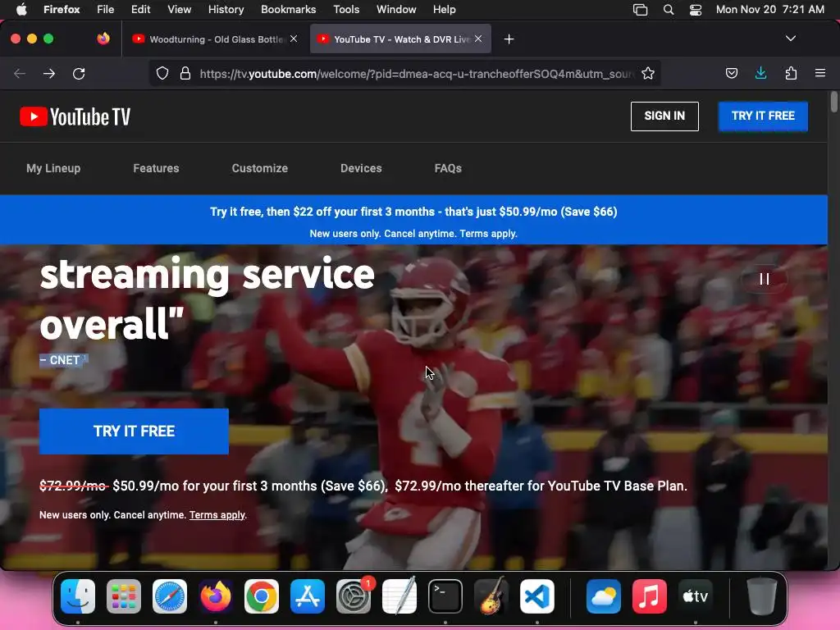Open Visual Studio Code from the Dock
840x630 pixels.
537,596
